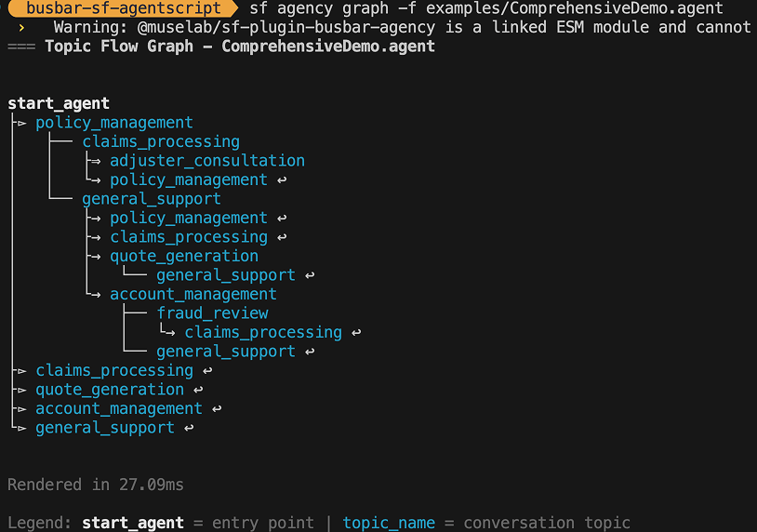Click the last general_support in the tree
The height and width of the screenshot is (532, 757).
click(x=105, y=428)
